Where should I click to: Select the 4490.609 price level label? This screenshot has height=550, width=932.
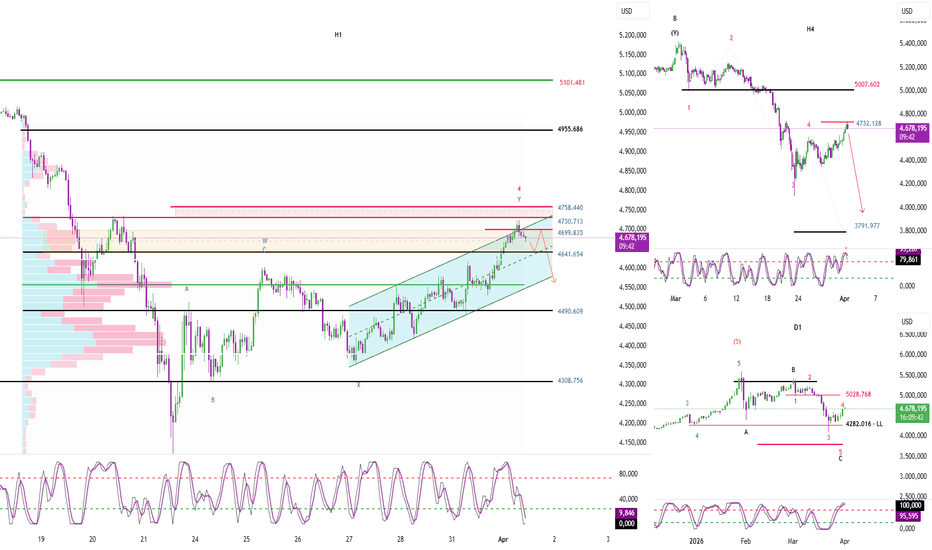pos(570,311)
